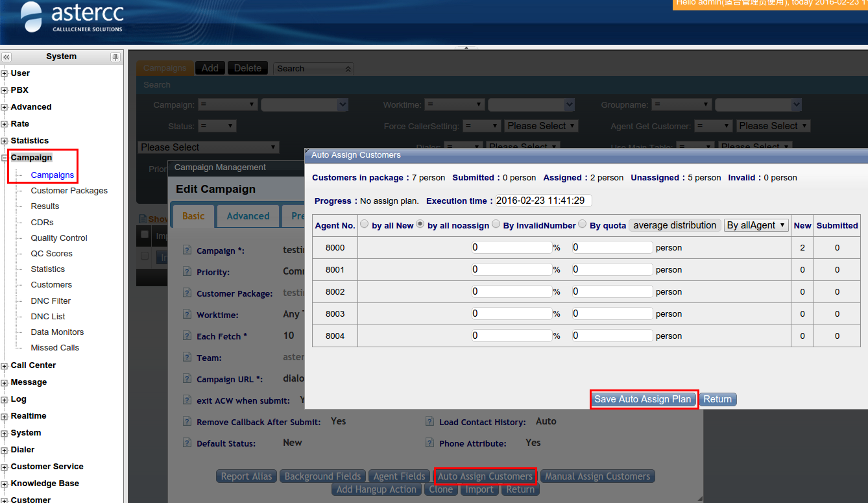Screen dimensions: 868x503
Task: Collapse the System sidebar with double-arrow icon
Action: pyautogui.click(x=6, y=57)
